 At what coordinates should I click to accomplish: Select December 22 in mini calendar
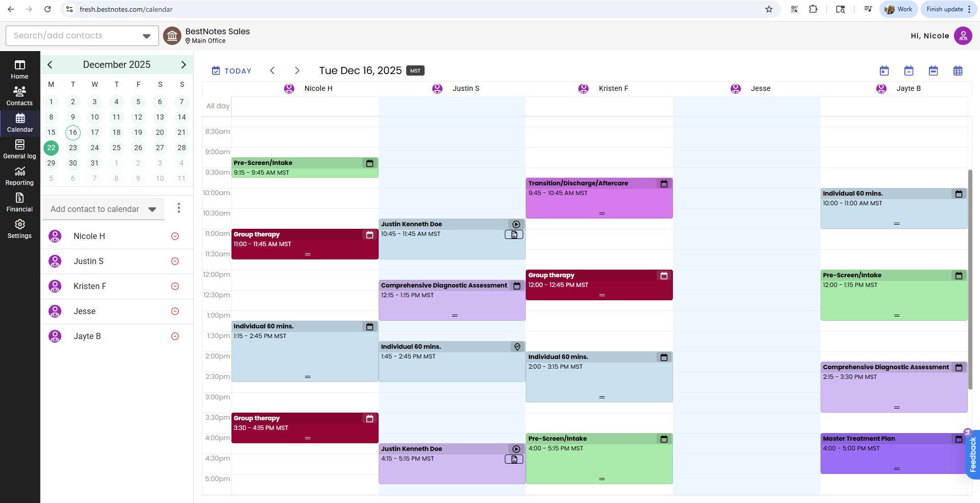click(x=51, y=148)
